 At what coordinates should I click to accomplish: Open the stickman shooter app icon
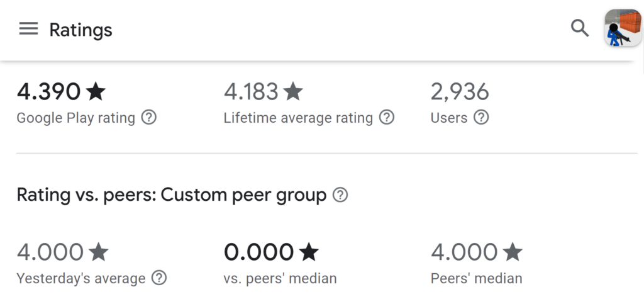point(623,28)
